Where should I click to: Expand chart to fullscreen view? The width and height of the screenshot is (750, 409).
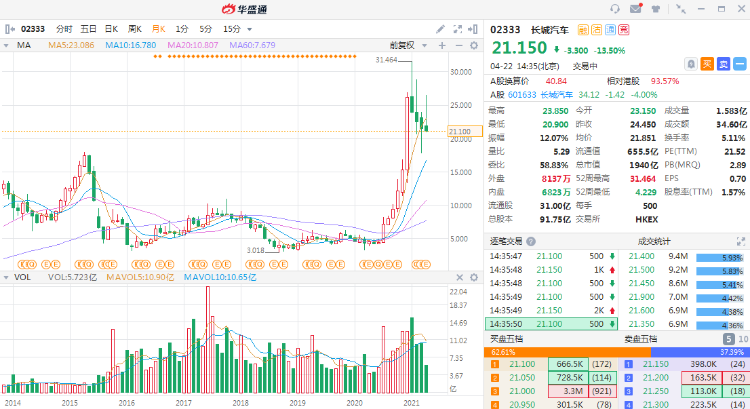pos(457,29)
